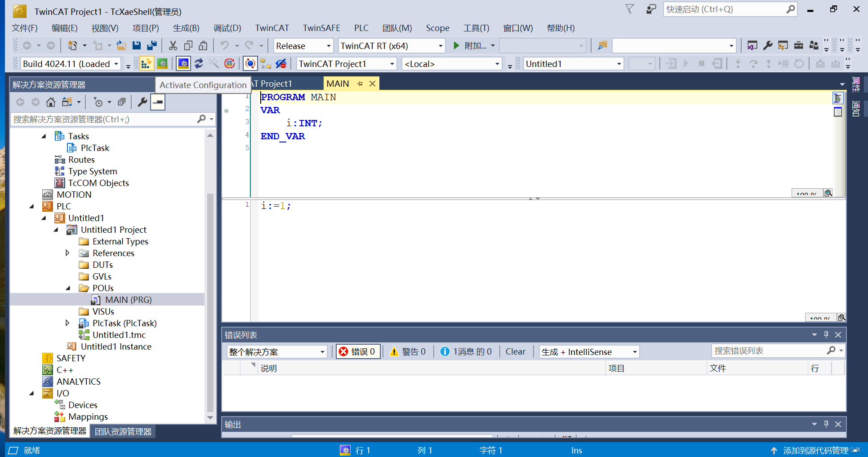
Task: Click the Open File folder icon
Action: tap(121, 45)
